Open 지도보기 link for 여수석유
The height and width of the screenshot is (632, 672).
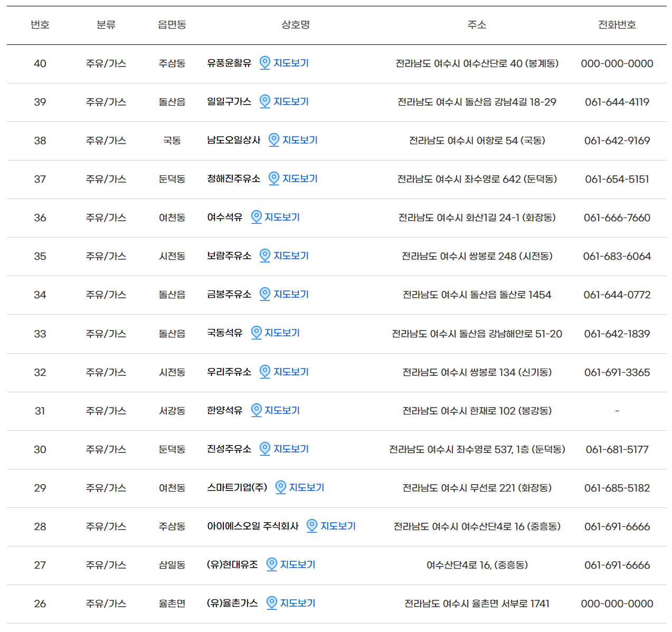[282, 217]
